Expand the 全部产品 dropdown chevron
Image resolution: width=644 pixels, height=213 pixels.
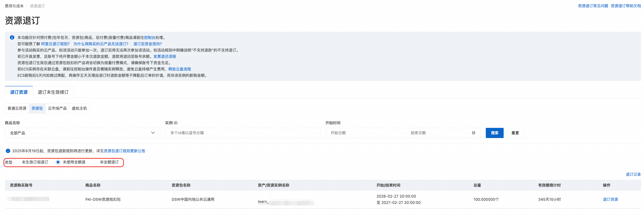[153, 133]
